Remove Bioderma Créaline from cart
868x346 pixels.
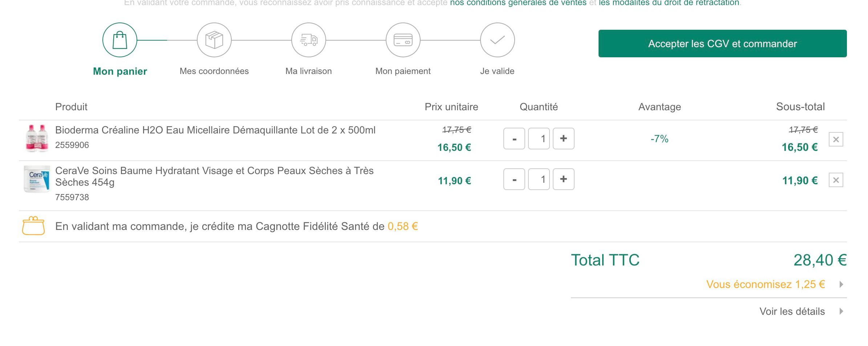[x=836, y=139]
